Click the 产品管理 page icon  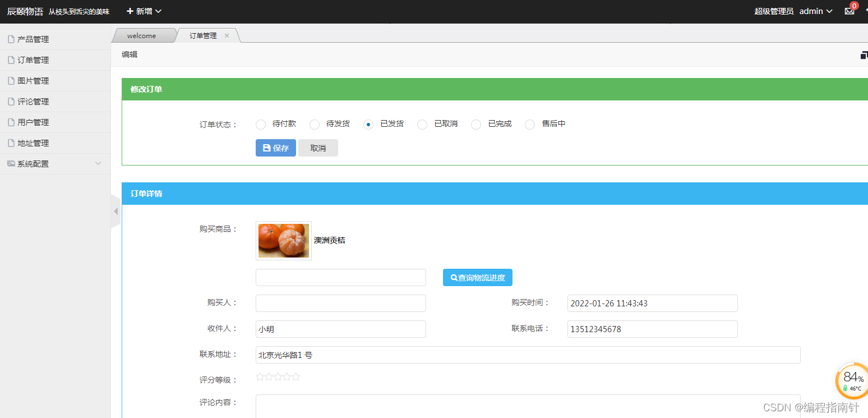coord(11,39)
